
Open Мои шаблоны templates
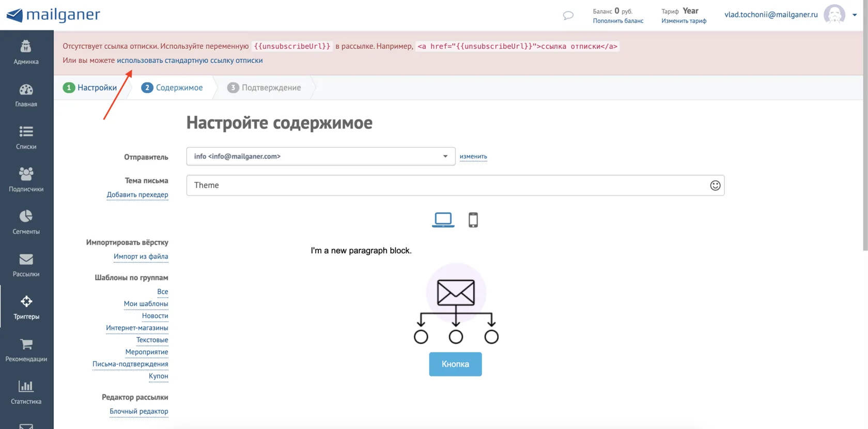tap(146, 304)
